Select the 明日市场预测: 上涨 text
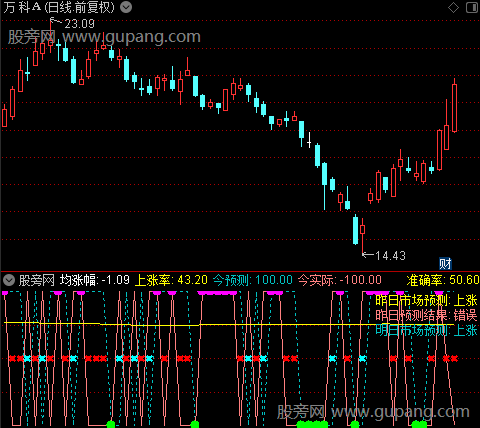Image resolution: width=480 pixels, height=428 pixels. (x=426, y=330)
